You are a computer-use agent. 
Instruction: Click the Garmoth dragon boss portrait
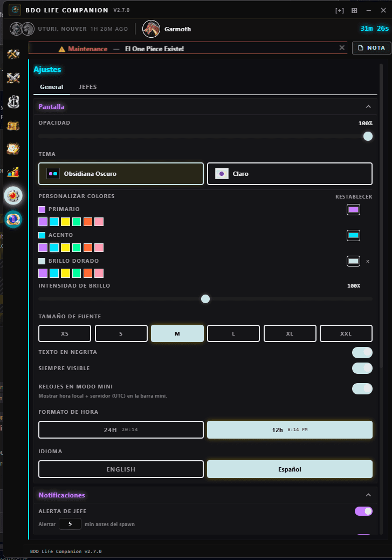152,29
